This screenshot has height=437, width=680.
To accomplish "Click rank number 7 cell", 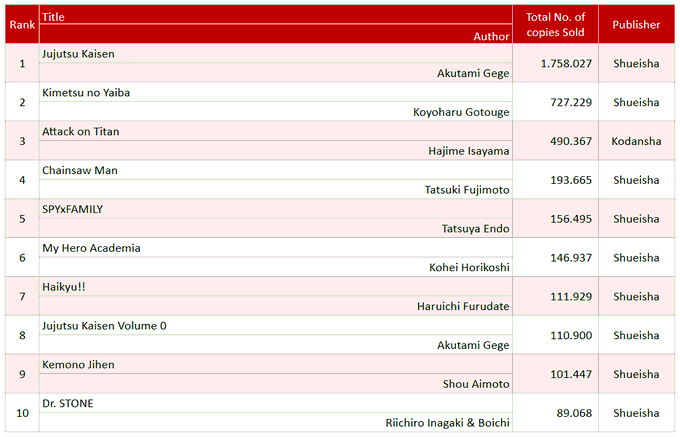I will pyautogui.click(x=22, y=296).
